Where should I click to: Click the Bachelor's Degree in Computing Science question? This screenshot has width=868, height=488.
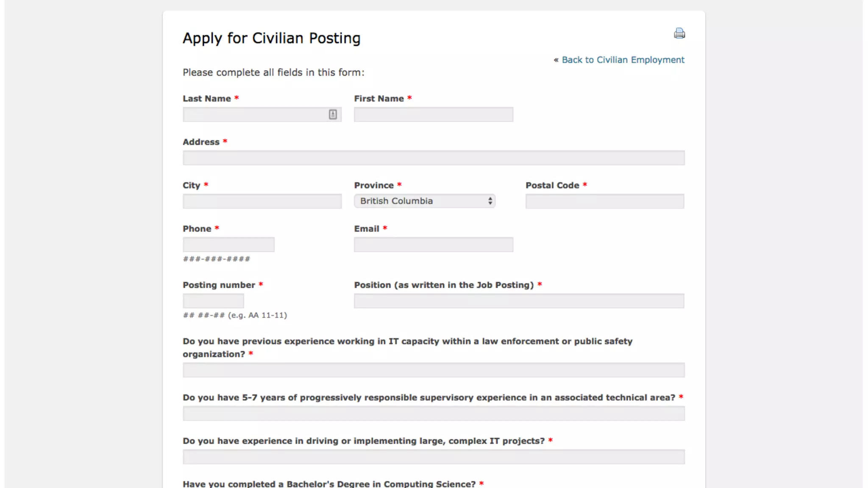[x=329, y=484]
